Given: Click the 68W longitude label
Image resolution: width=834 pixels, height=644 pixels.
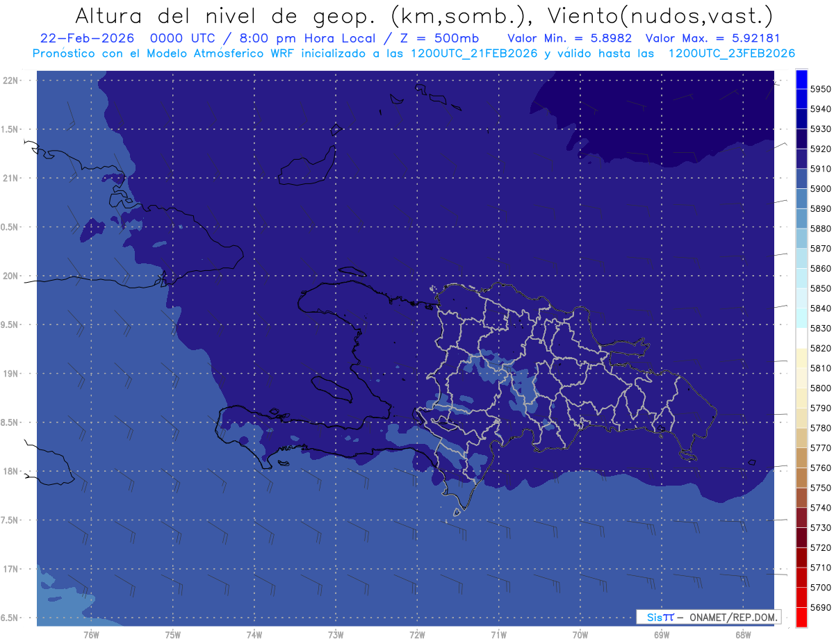Looking at the screenshot, I should (x=743, y=635).
